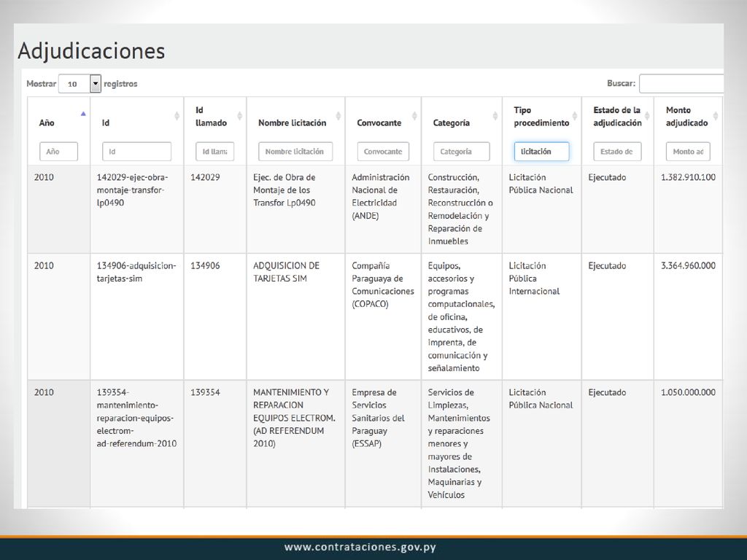Click the Monto adjudicado header text
This screenshot has height=560, width=747.
[686, 116]
